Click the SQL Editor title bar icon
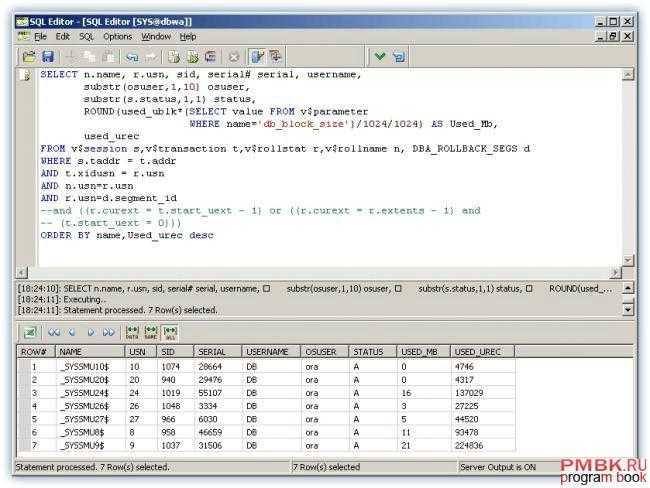The image size is (650, 488). coord(22,22)
